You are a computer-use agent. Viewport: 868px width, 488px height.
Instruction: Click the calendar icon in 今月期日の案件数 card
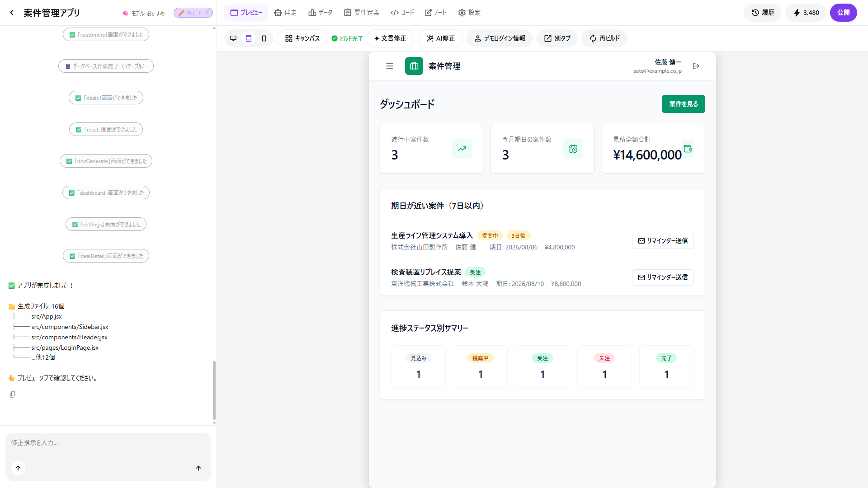pyautogui.click(x=573, y=149)
